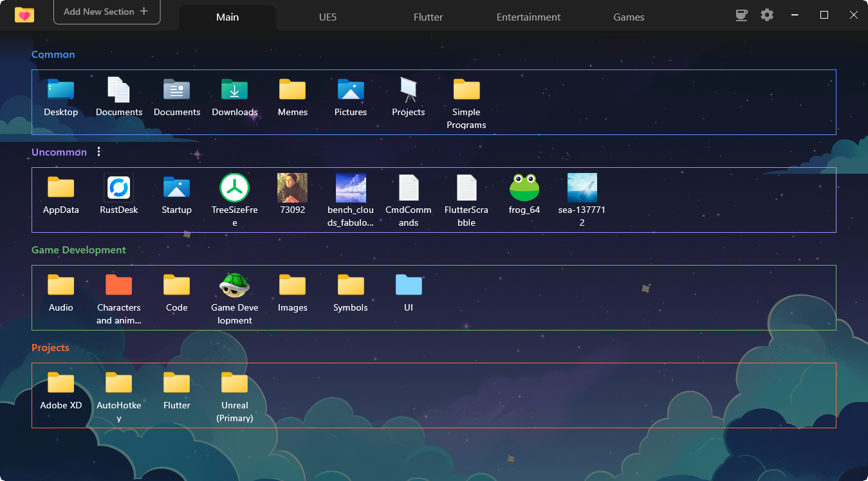Open the AppData folder
The width and height of the screenshot is (868, 481).
[61, 196]
